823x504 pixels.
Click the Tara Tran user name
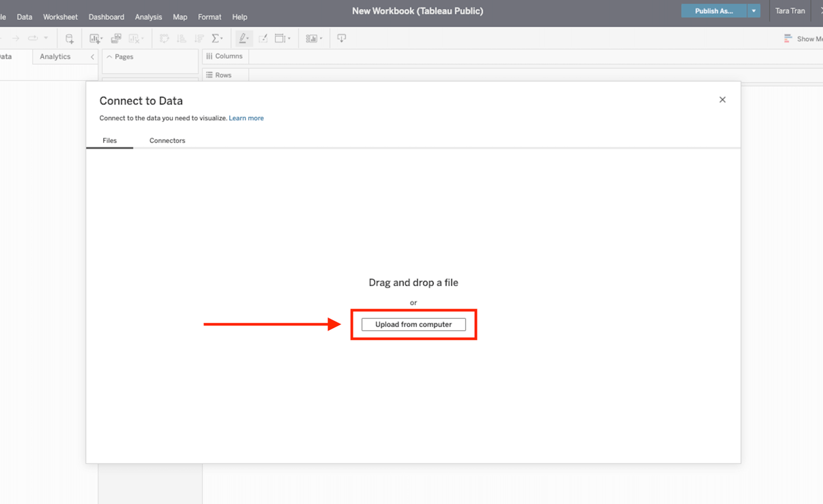[x=790, y=11]
